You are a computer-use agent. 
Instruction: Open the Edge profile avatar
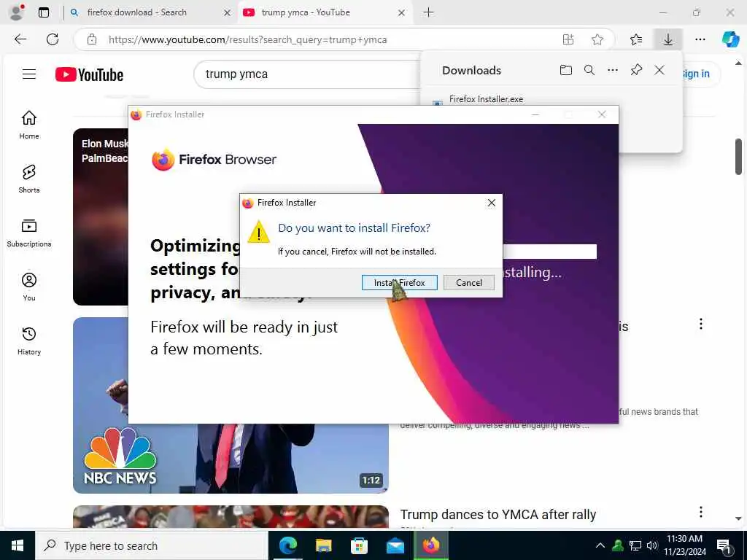point(17,12)
